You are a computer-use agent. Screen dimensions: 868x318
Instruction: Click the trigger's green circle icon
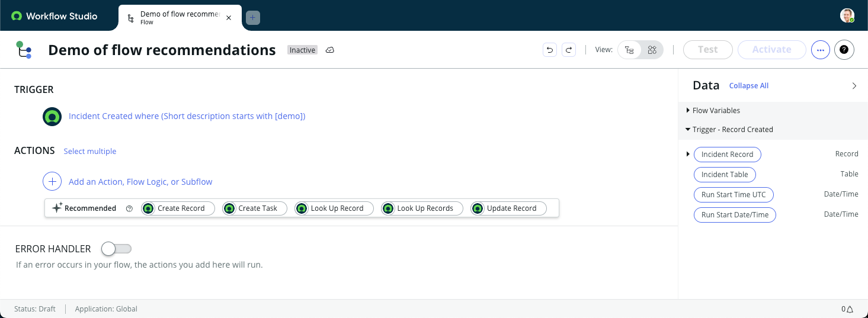click(52, 117)
